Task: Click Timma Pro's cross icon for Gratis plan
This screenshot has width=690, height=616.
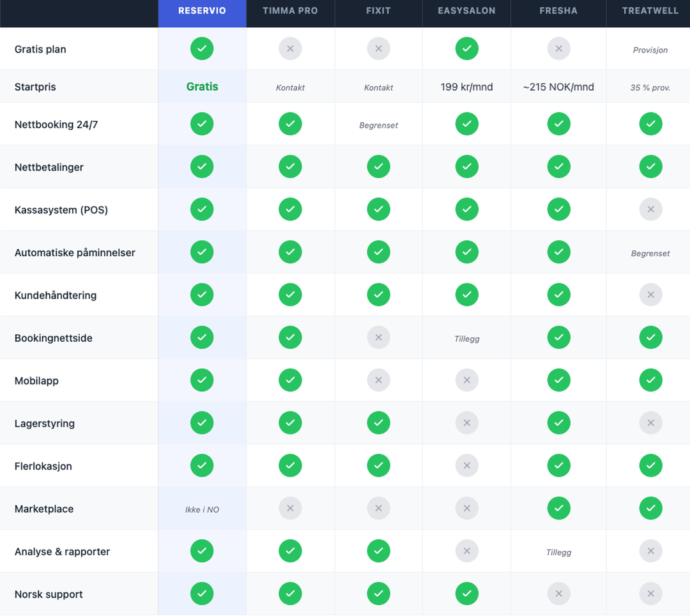Action: pyautogui.click(x=290, y=49)
